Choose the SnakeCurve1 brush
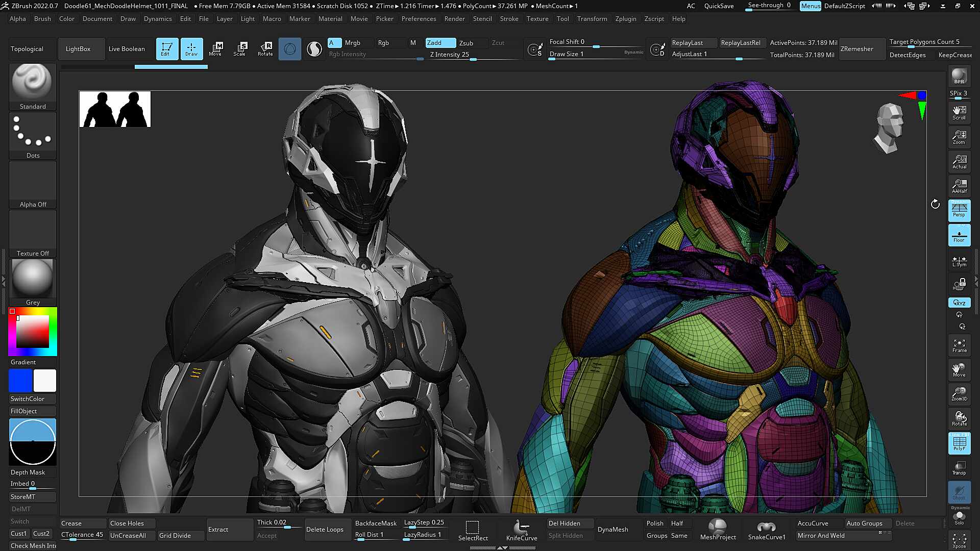 767,530
